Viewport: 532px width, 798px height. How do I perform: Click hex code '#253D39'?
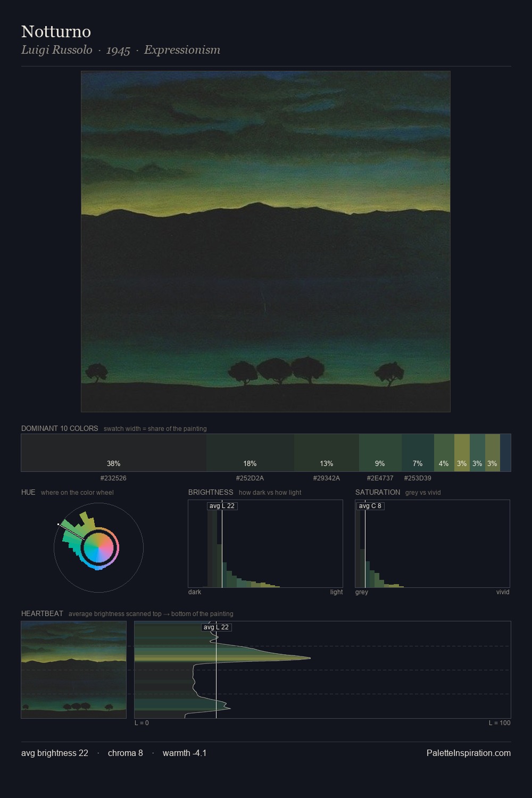418,478
